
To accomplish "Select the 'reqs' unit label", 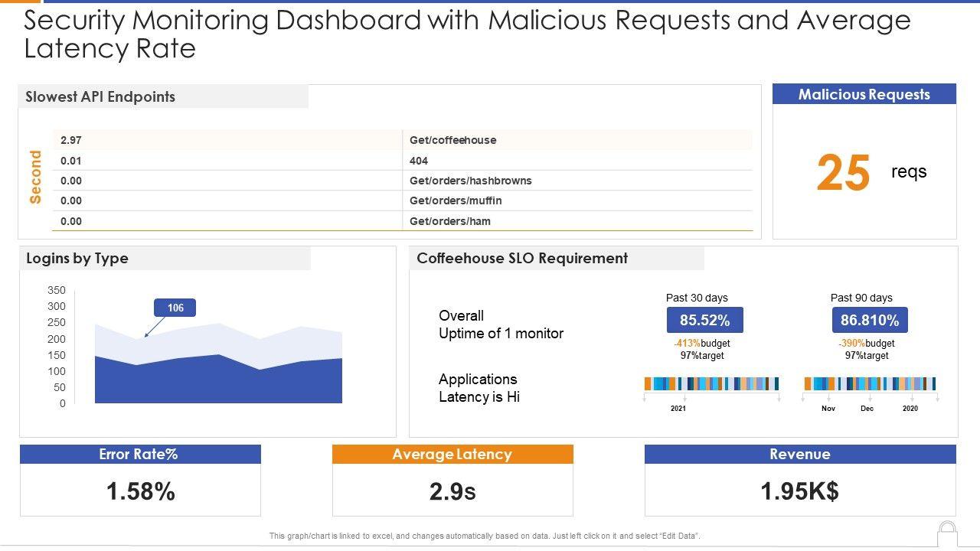I will [x=909, y=172].
